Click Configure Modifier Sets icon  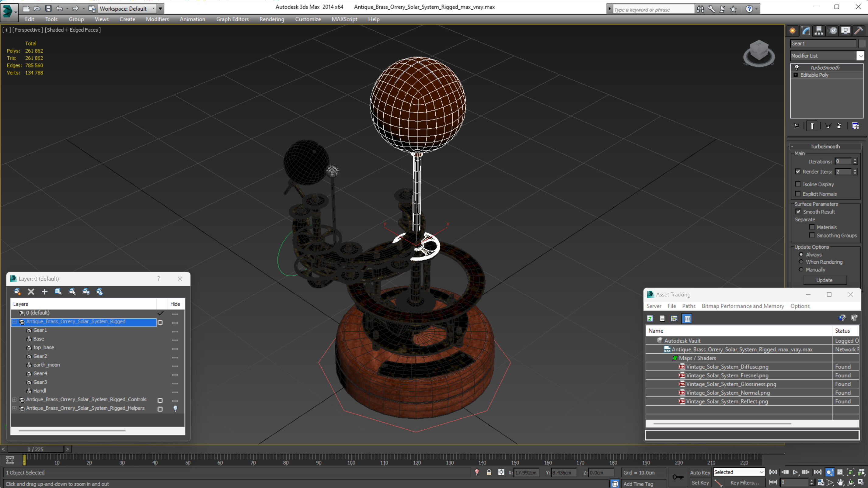pyautogui.click(x=856, y=126)
